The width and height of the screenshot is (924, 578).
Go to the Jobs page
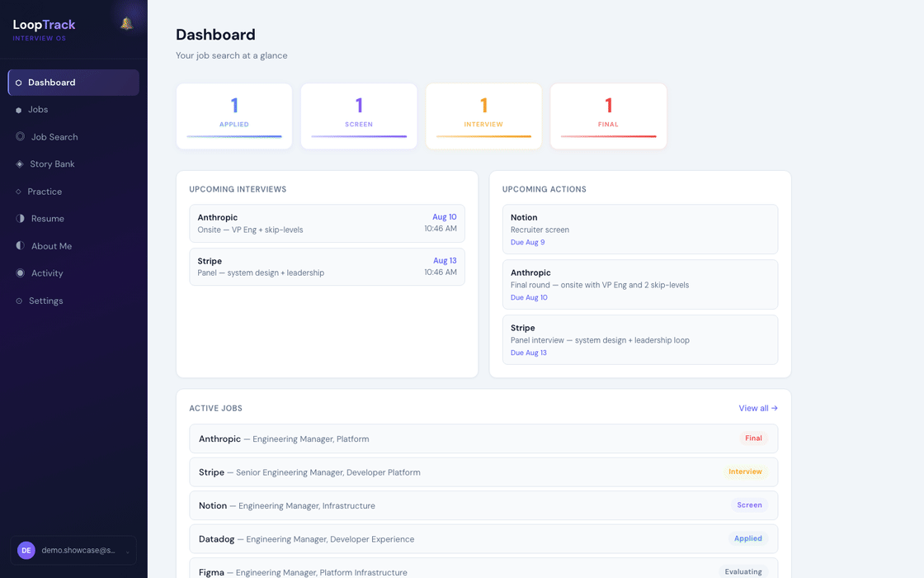click(73, 110)
